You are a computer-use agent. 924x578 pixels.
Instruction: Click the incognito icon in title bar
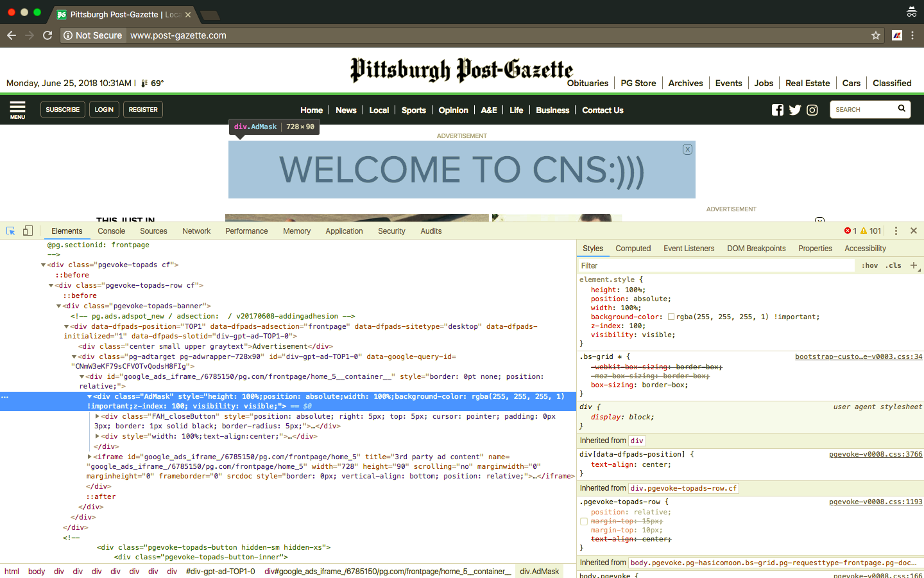click(911, 12)
